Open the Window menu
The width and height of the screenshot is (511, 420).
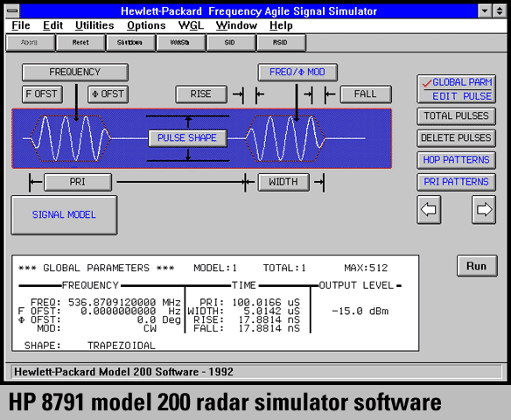point(236,25)
